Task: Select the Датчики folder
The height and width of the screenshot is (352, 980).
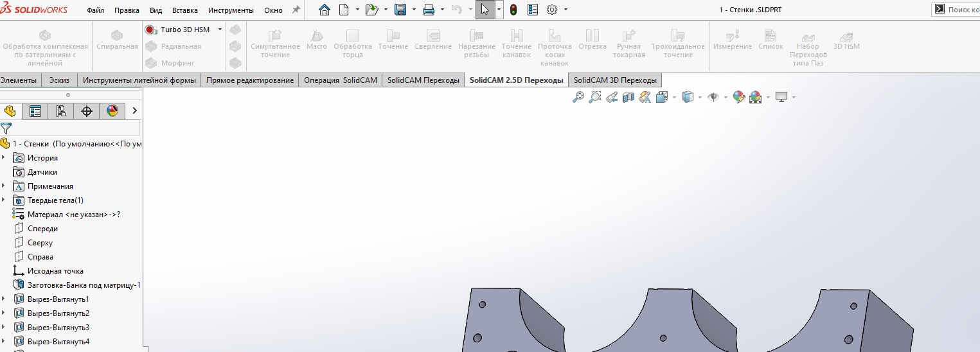Action: click(42, 172)
